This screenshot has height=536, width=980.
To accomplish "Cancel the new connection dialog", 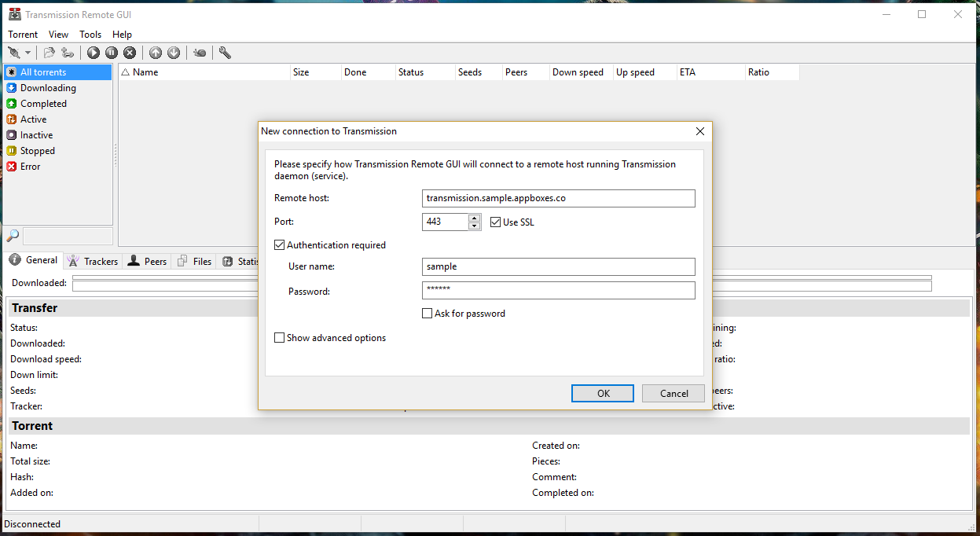I will [x=674, y=393].
